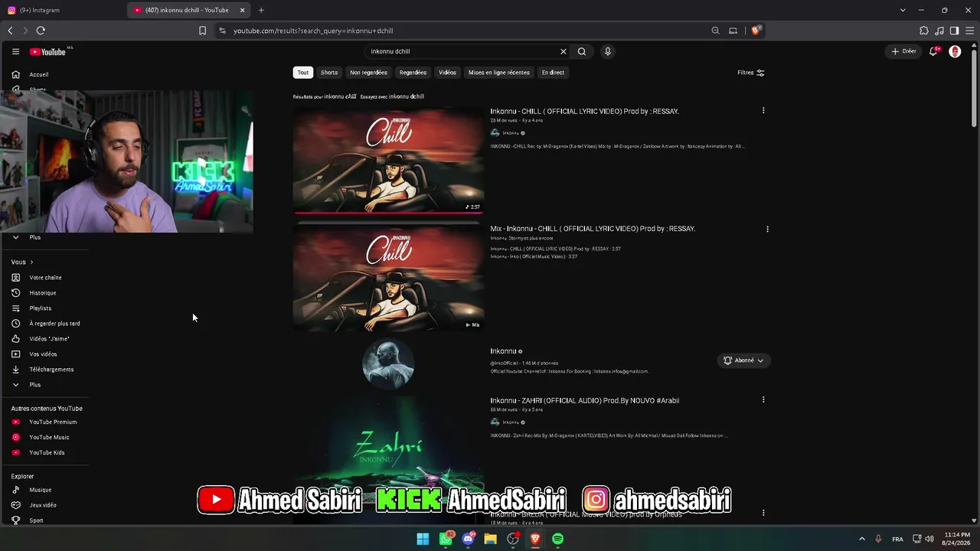Image resolution: width=980 pixels, height=551 pixels.
Task: Open the Inkonnu channel avatar
Action: [x=388, y=364]
